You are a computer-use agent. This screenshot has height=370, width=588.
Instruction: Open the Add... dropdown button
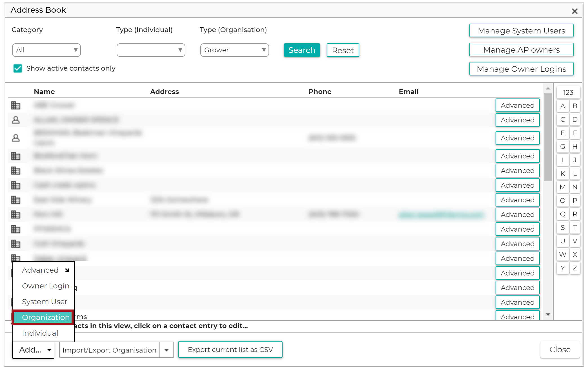pyautogui.click(x=33, y=350)
